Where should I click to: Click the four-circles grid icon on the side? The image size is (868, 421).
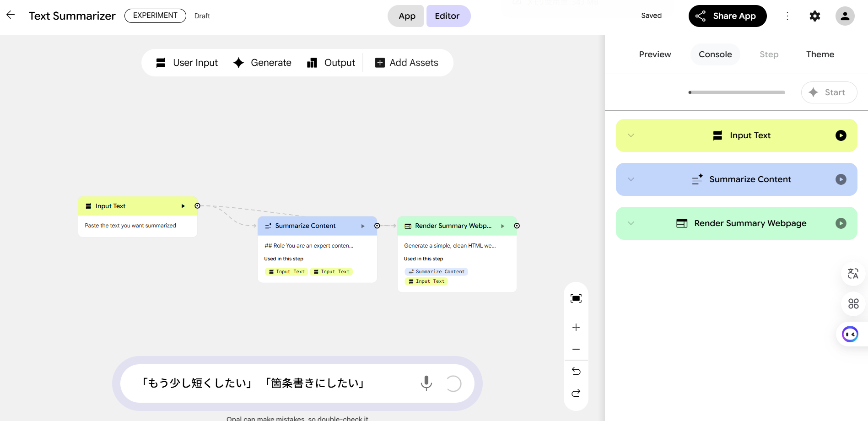853,303
